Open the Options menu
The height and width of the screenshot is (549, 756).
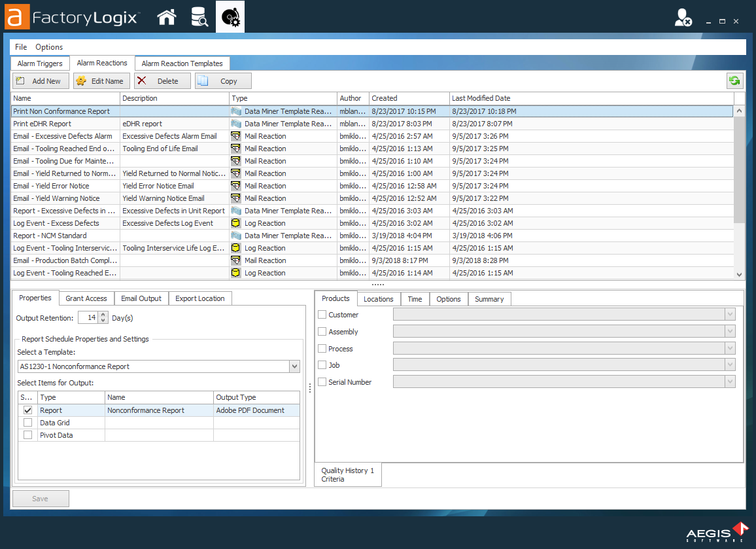tap(49, 47)
